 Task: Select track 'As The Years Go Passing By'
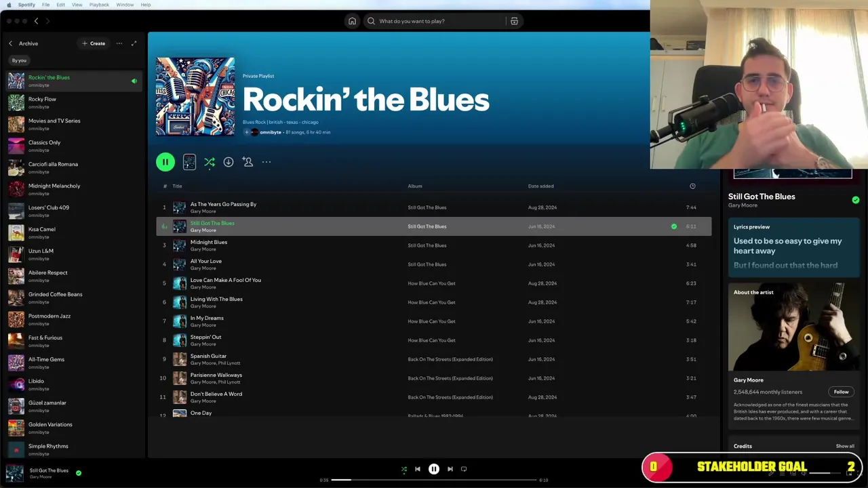tap(434, 207)
